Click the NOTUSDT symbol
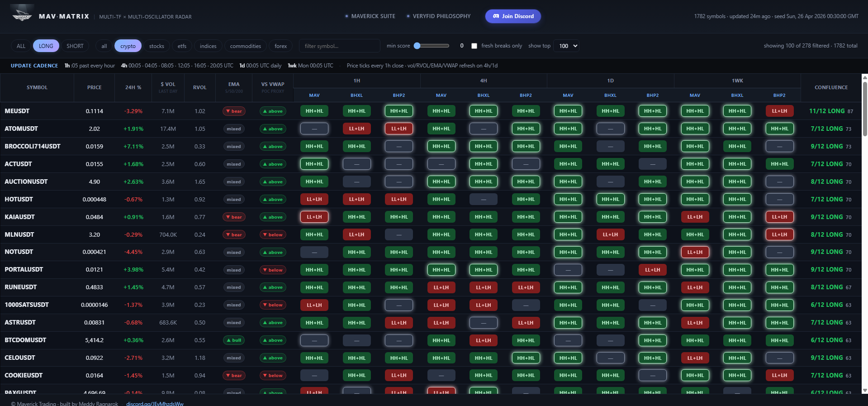Viewport: 868px width, 406px height. (x=19, y=252)
